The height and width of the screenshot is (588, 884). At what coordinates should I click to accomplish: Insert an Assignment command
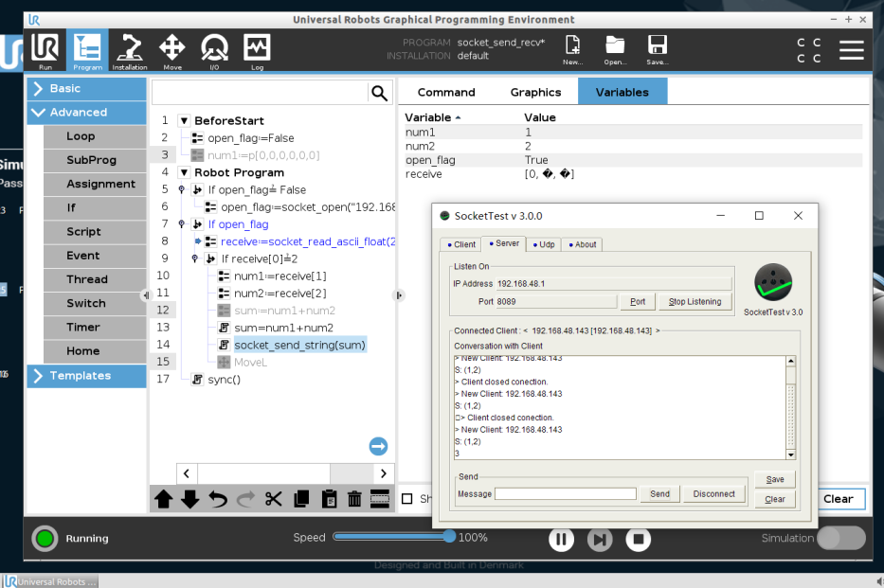point(95,185)
